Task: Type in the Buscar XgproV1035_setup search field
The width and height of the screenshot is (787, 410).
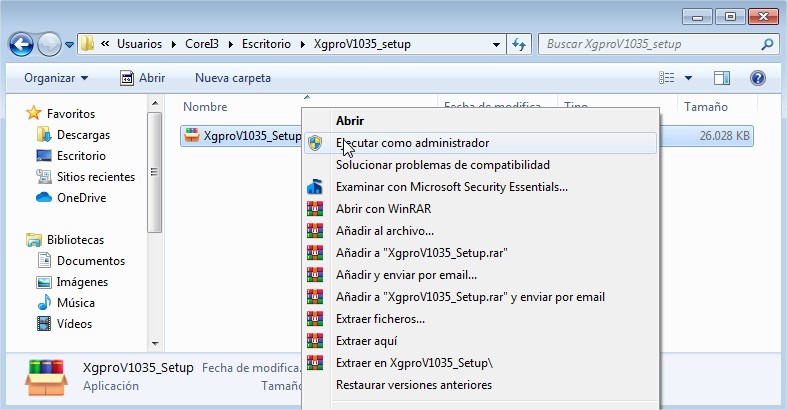Action: [647, 44]
